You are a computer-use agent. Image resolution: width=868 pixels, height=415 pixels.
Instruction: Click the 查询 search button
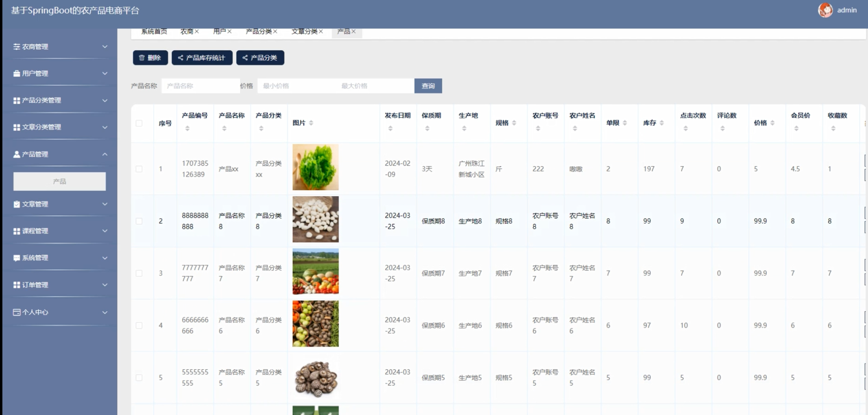point(428,86)
